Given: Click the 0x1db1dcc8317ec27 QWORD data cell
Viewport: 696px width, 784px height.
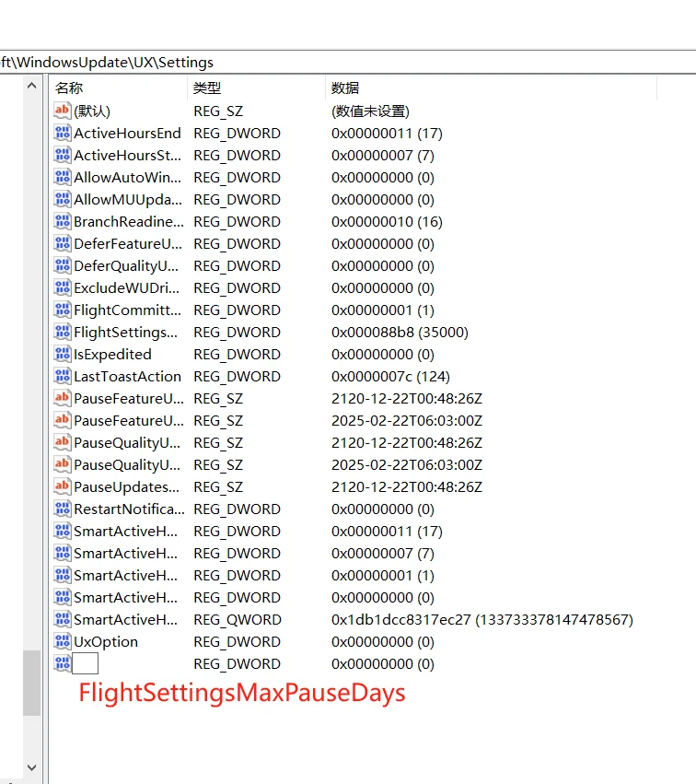Looking at the screenshot, I should [482, 619].
